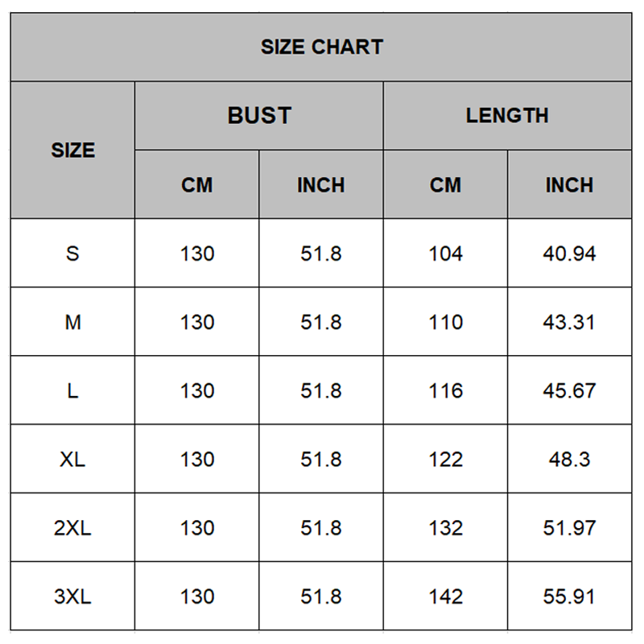
Task: Select the 2XL size row label
Action: [x=72, y=528]
